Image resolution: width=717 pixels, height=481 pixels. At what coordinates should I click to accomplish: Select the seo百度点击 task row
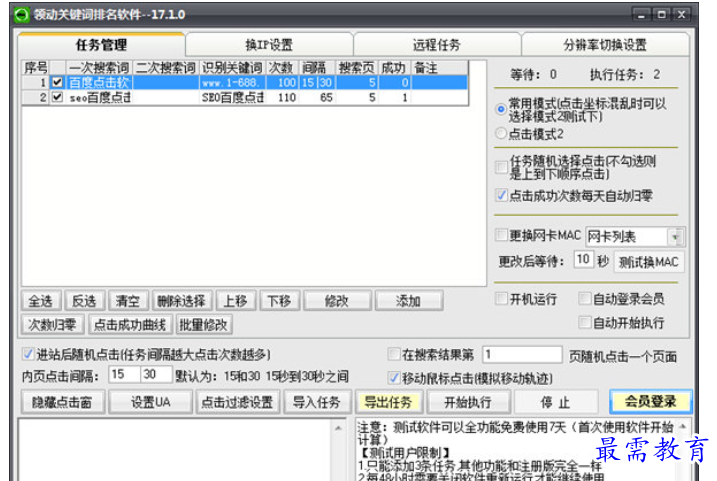245,97
